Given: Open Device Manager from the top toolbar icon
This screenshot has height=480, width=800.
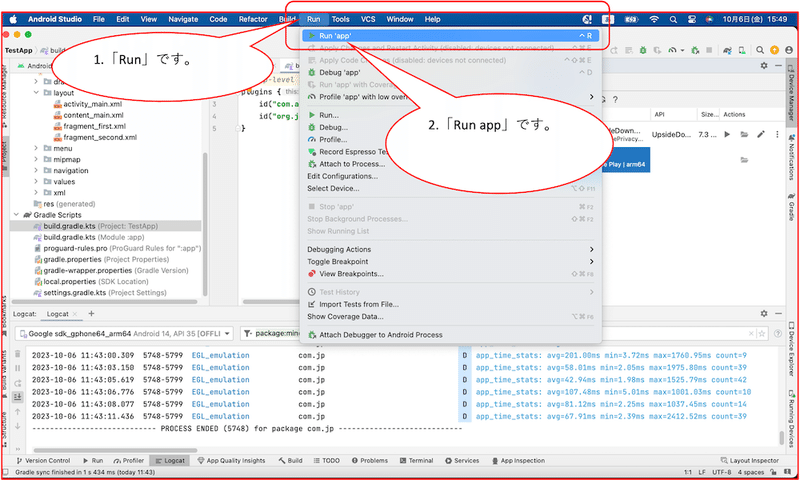Looking at the screenshot, I should (742, 50).
